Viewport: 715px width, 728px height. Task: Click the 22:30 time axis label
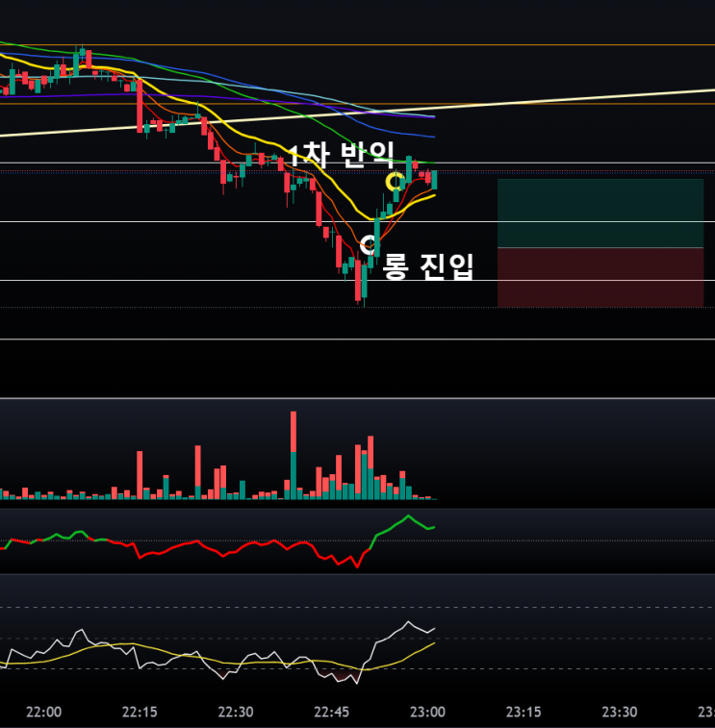236,712
